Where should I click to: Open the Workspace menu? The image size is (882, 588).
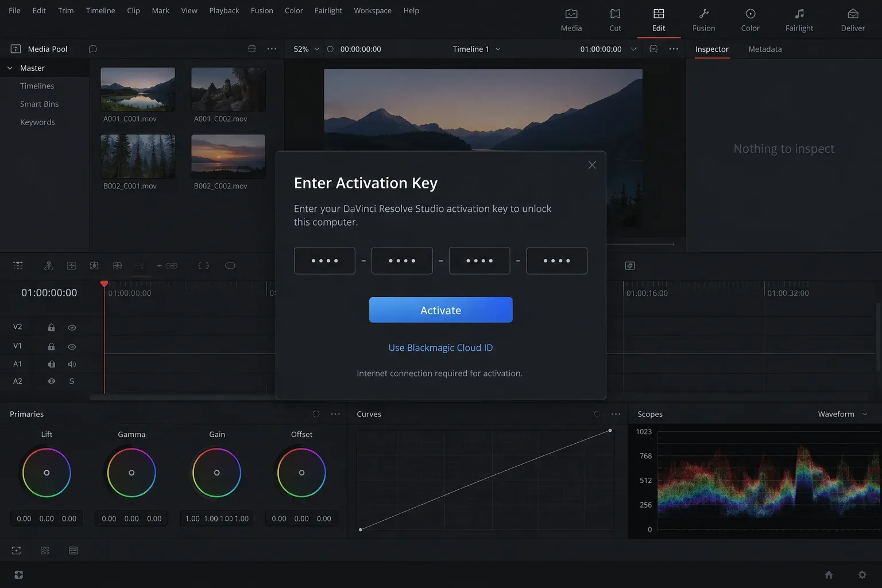pyautogui.click(x=373, y=10)
